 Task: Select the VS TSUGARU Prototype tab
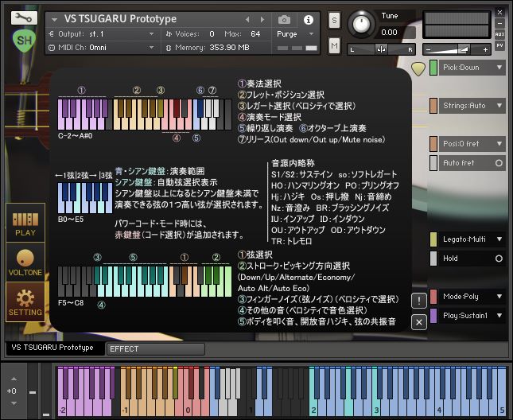coord(52,348)
